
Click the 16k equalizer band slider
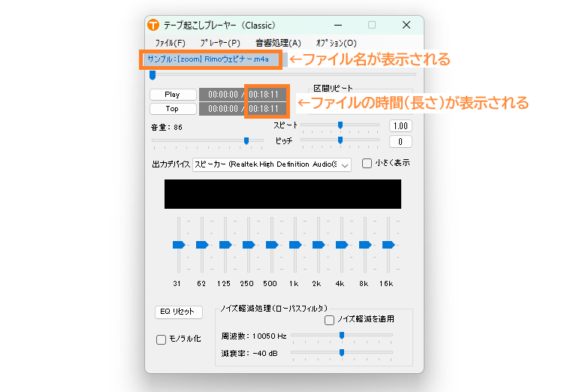pyautogui.click(x=388, y=245)
